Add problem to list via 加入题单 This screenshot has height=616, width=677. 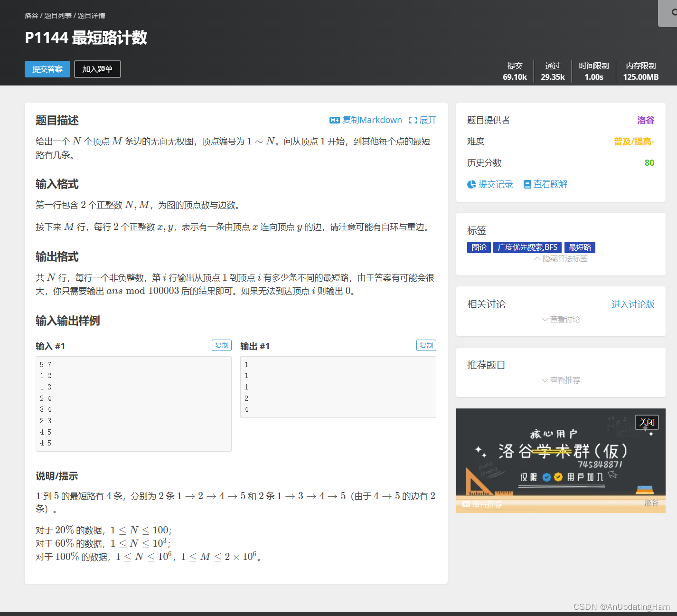tap(97, 69)
